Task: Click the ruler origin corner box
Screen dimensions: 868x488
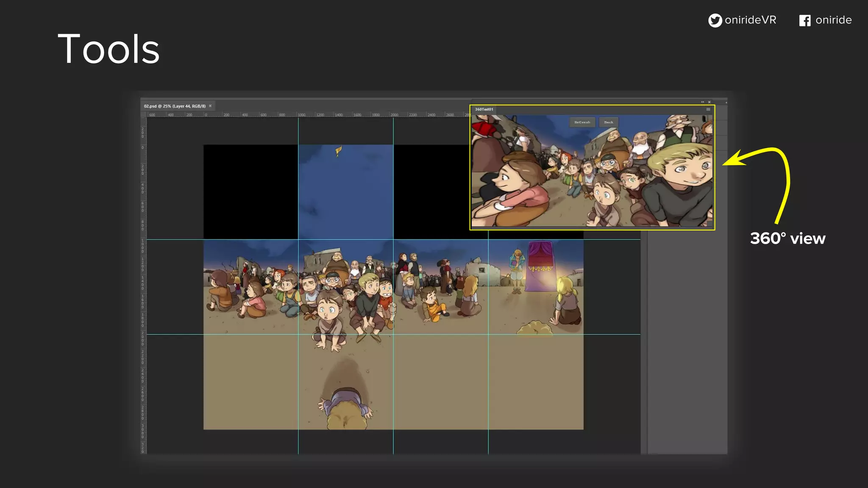Action: click(x=143, y=115)
